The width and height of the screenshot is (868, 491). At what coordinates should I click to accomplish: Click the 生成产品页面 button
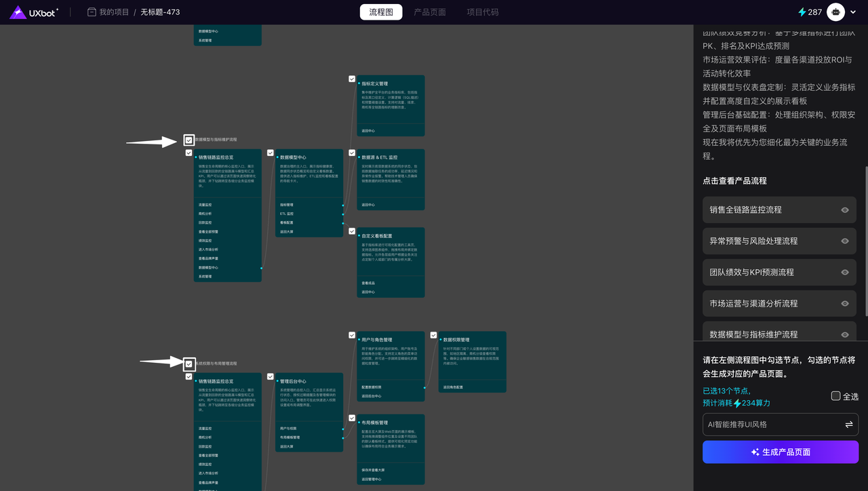point(780,452)
